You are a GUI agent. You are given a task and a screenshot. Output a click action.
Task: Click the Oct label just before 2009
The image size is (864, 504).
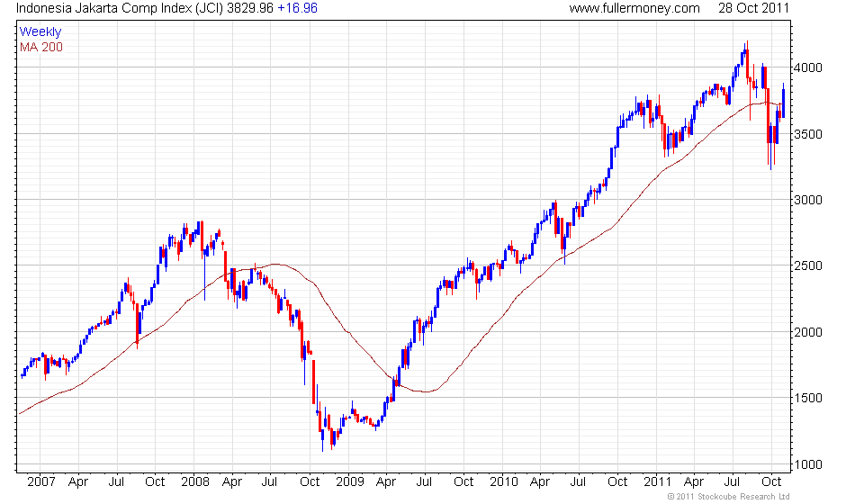coord(310,482)
